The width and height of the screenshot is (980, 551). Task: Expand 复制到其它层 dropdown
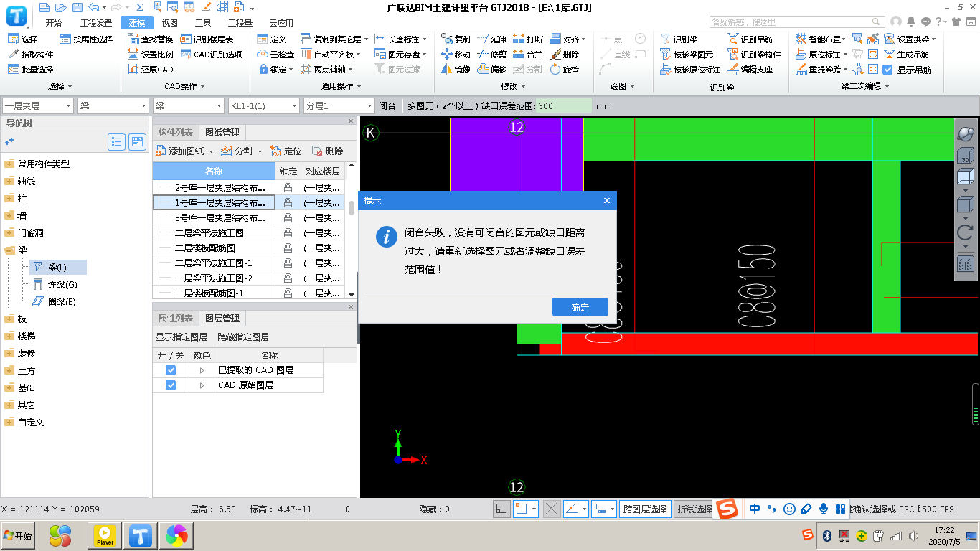pyautogui.click(x=367, y=39)
